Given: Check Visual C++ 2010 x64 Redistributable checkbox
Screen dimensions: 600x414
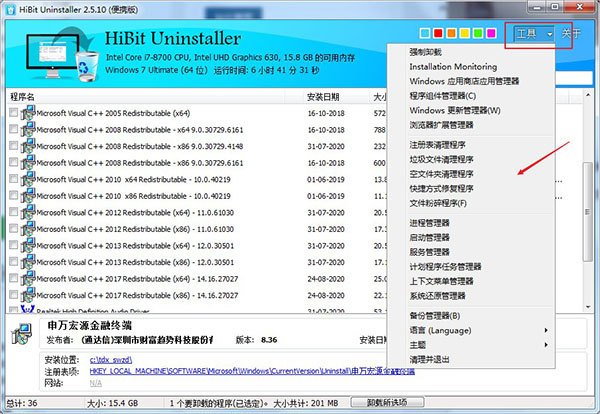Looking at the screenshot, I should pos(13,179).
